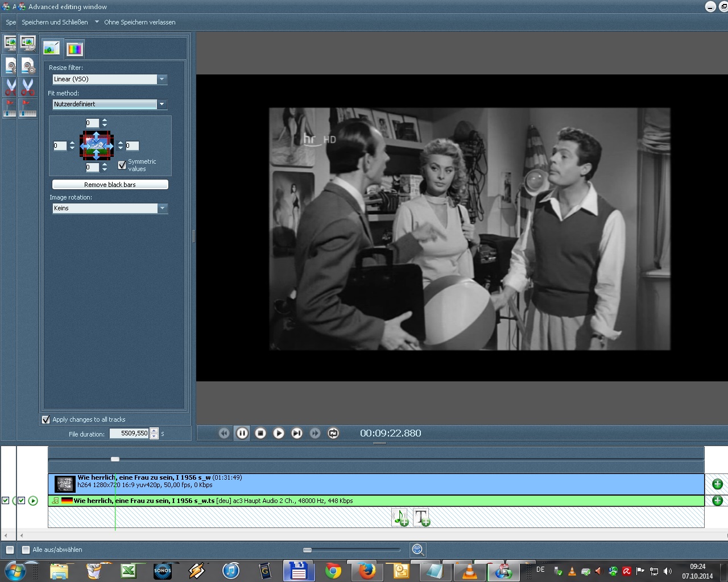Image resolution: width=728 pixels, height=582 pixels.
Task: Select the right-column red scissors cut tool
Action: pyautogui.click(x=28, y=87)
